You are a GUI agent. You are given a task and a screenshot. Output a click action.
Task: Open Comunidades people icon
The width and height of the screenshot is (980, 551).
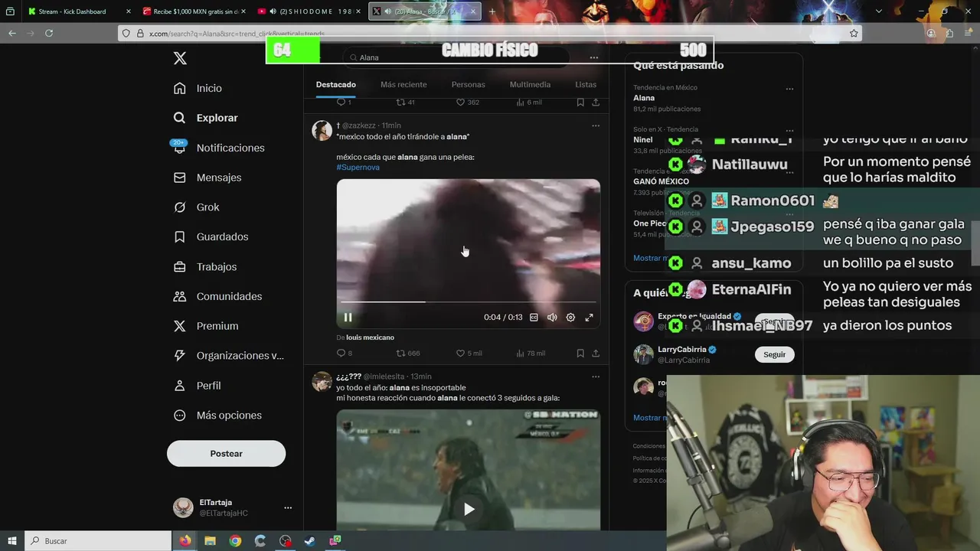click(x=180, y=296)
